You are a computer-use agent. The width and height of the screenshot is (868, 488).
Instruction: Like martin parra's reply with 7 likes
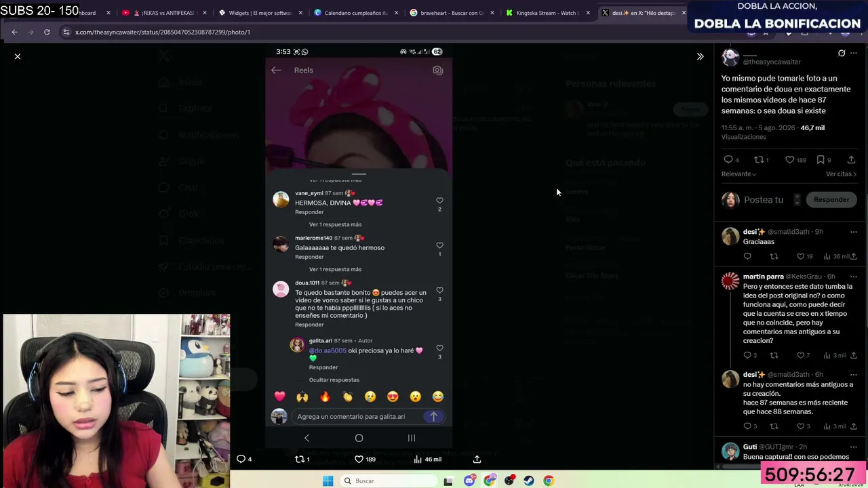[800, 355]
